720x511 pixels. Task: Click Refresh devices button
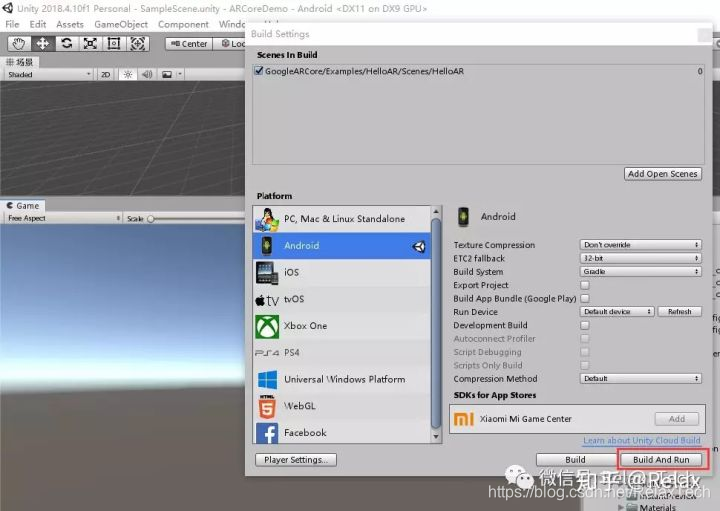pyautogui.click(x=680, y=312)
